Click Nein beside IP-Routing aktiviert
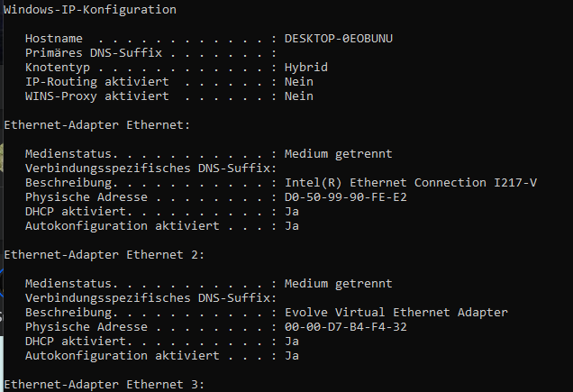This screenshot has height=392, width=573. [x=298, y=82]
